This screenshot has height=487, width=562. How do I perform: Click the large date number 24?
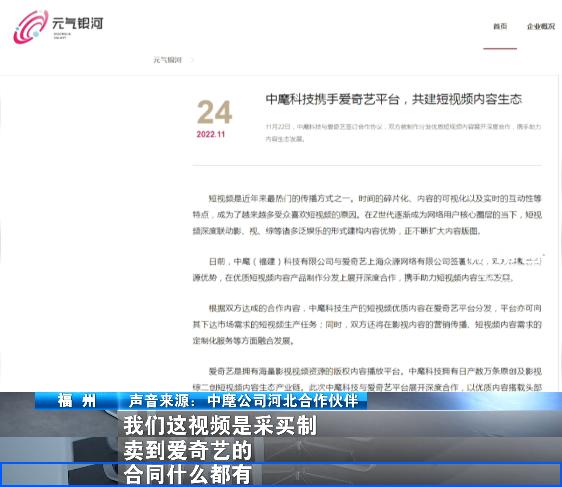click(x=214, y=112)
